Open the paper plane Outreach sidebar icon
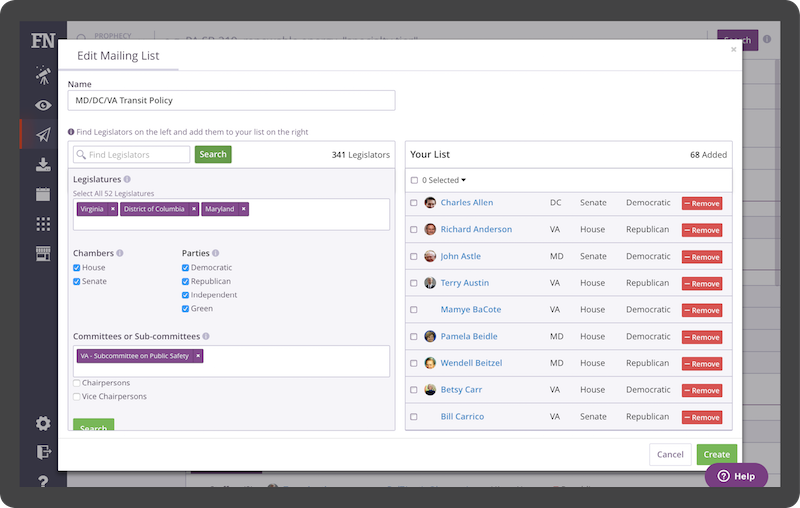Screen dimensions: 800x508 pyautogui.click(x=43, y=135)
